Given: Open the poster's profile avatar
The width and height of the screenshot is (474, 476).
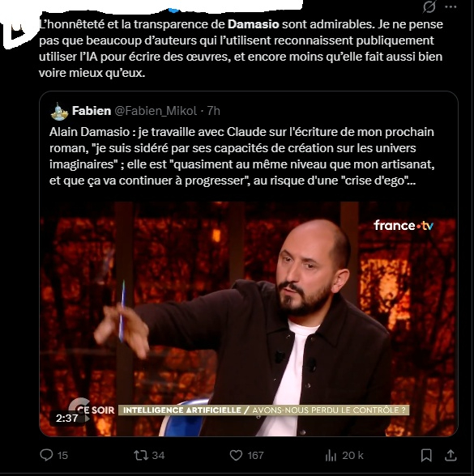Looking at the screenshot, I should point(19,31).
